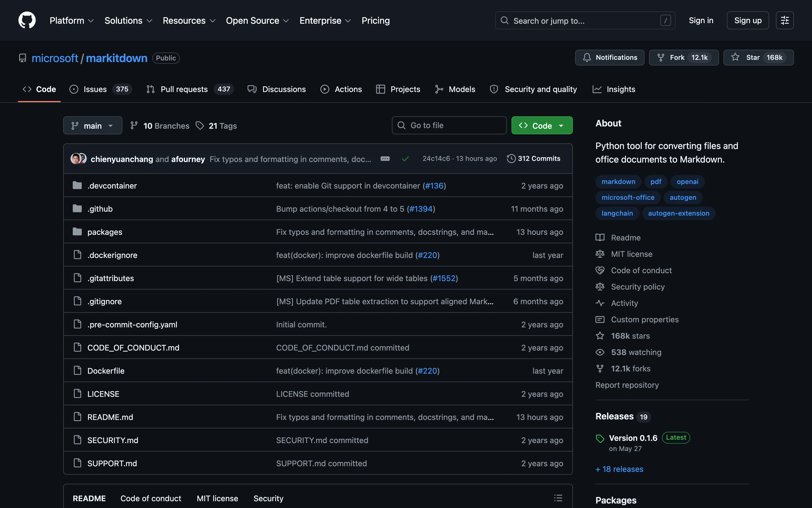Switch to the Issues tab
Image resolution: width=812 pixels, height=508 pixels.
pos(100,89)
